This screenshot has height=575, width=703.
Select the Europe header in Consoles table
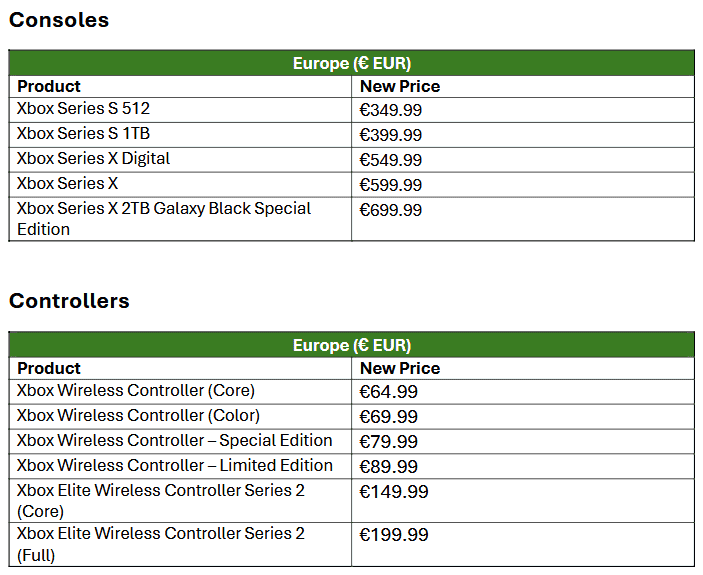351,63
